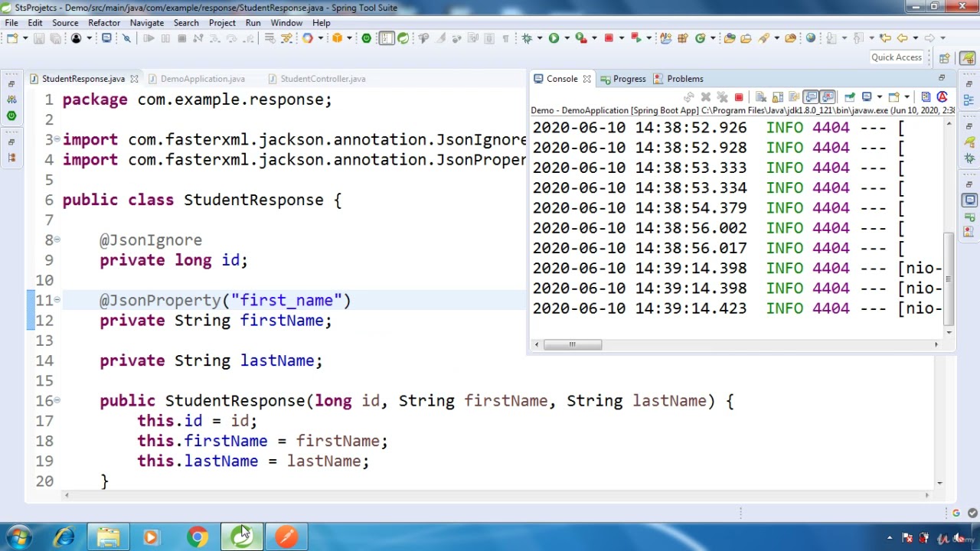This screenshot has width=980, height=551.
Task: Expand the Terminate dropdown arrow
Action: click(x=622, y=38)
